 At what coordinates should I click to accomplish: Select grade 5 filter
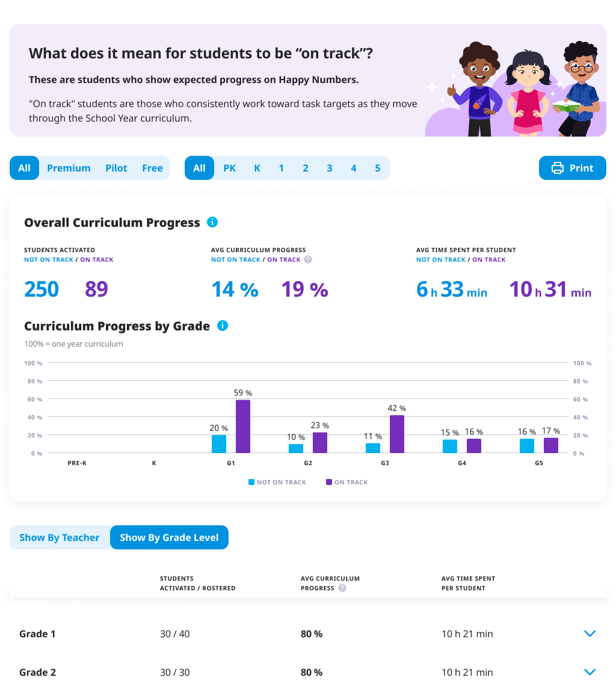coord(378,168)
